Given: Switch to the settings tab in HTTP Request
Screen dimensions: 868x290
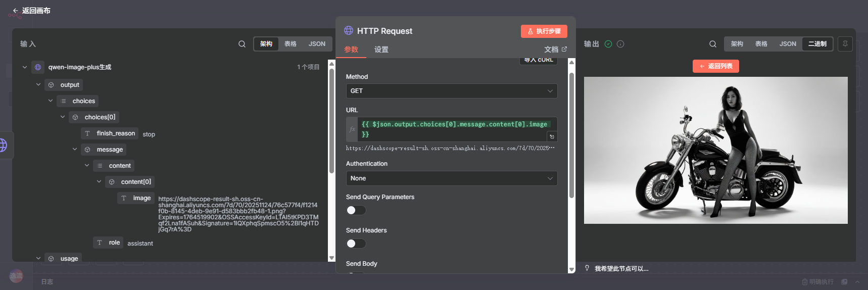Looking at the screenshot, I should point(381,50).
